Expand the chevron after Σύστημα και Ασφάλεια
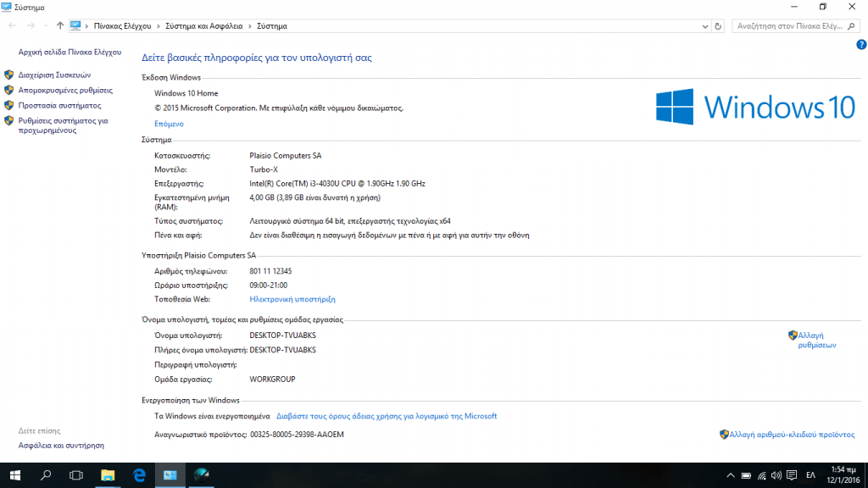Image resolution: width=868 pixels, height=488 pixels. tap(250, 26)
